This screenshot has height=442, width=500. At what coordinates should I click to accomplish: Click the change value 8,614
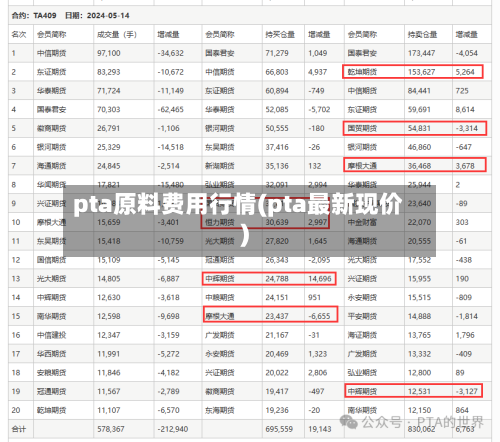pos(465,109)
